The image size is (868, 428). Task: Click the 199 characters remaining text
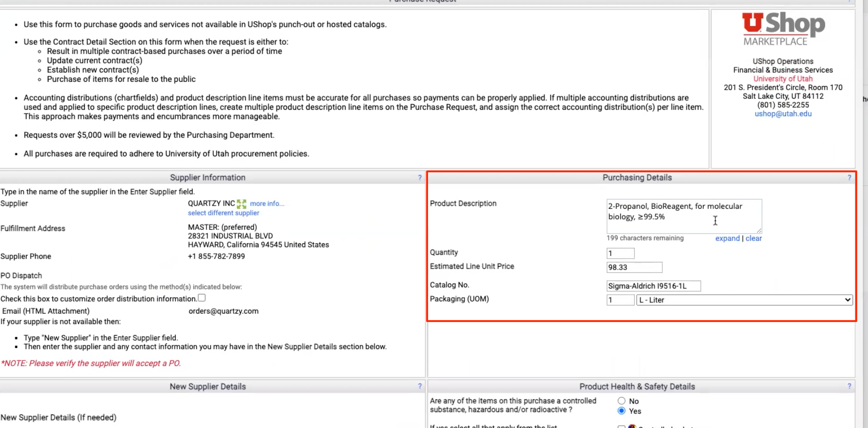tap(645, 238)
